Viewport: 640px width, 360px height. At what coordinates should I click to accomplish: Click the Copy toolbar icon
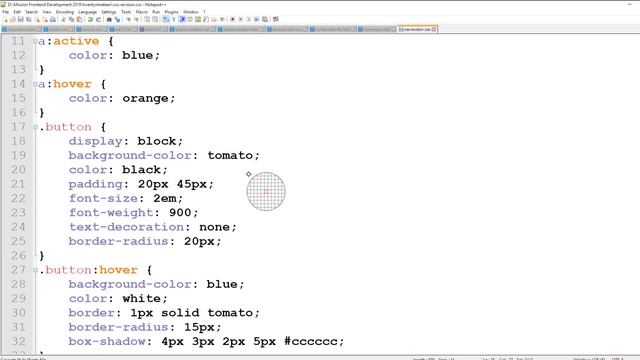pos(72,19)
